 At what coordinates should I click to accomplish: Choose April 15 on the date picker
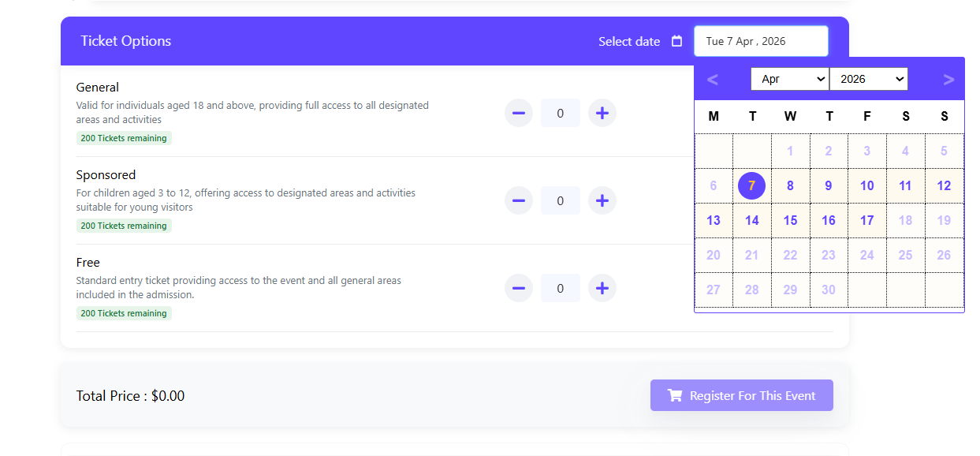[790, 221]
